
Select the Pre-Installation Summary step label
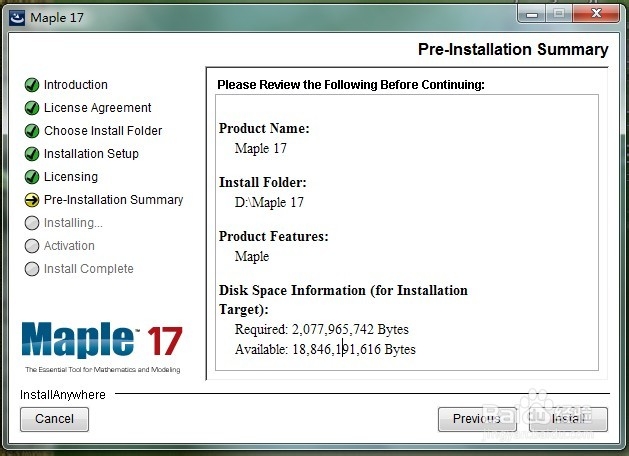pyautogui.click(x=114, y=200)
